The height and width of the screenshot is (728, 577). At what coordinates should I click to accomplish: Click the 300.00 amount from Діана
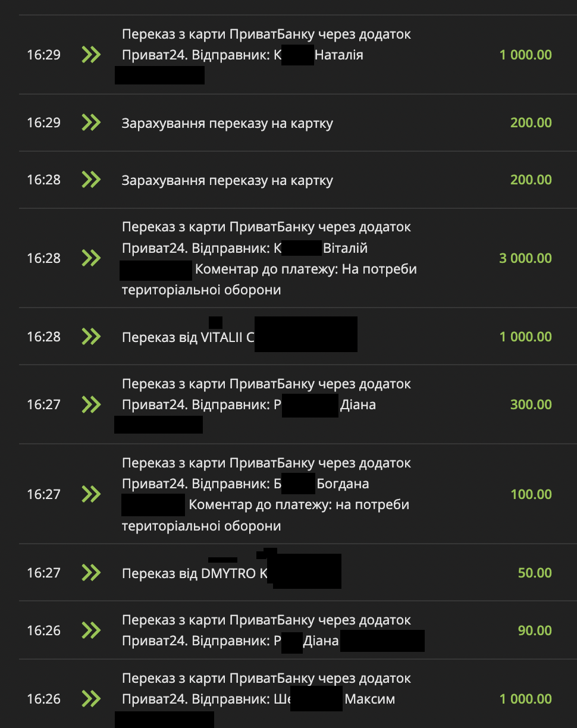531,404
